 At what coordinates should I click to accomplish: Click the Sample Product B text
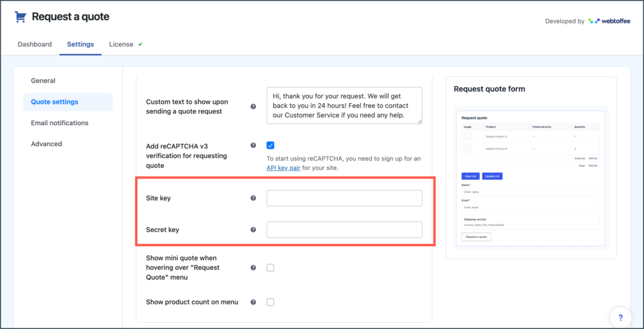click(x=496, y=148)
